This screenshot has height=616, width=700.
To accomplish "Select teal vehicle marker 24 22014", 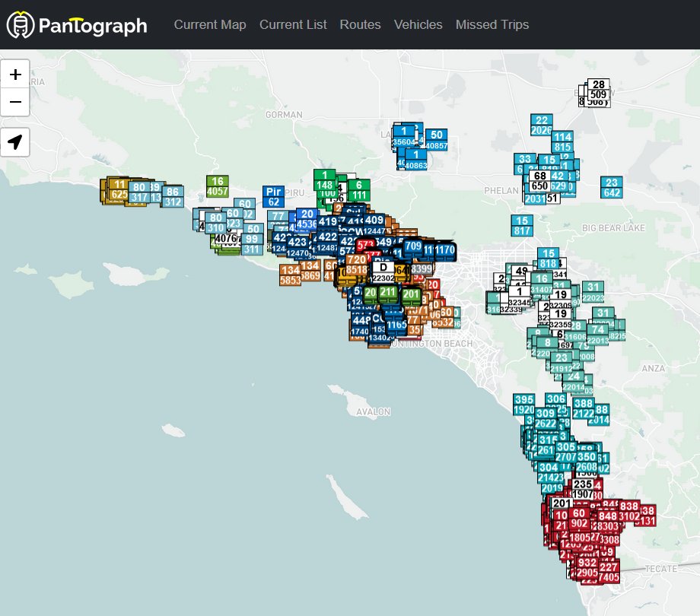I will coord(573,382).
